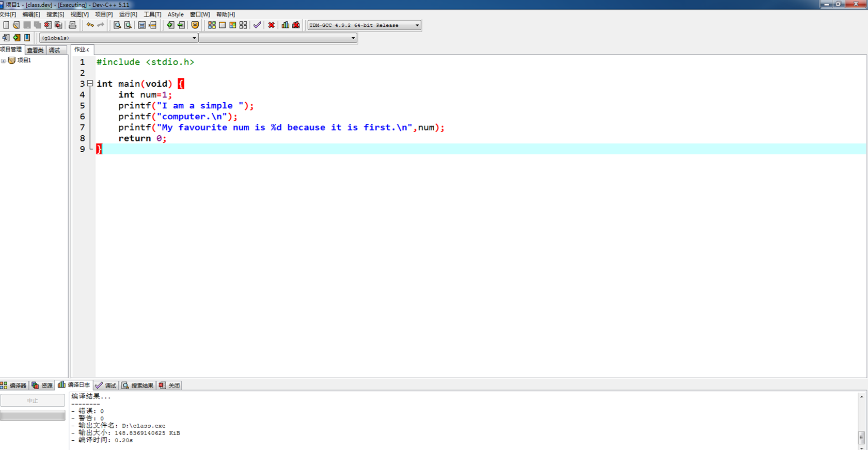Click the New file toolbar icon
This screenshot has height=450, width=868.
pos(6,25)
